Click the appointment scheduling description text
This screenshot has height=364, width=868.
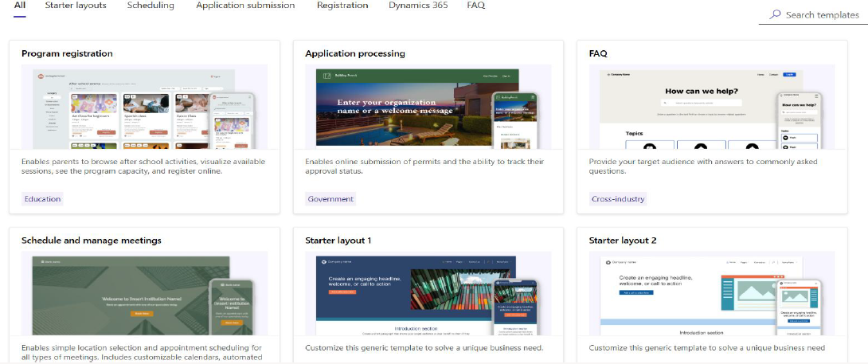coord(142,352)
